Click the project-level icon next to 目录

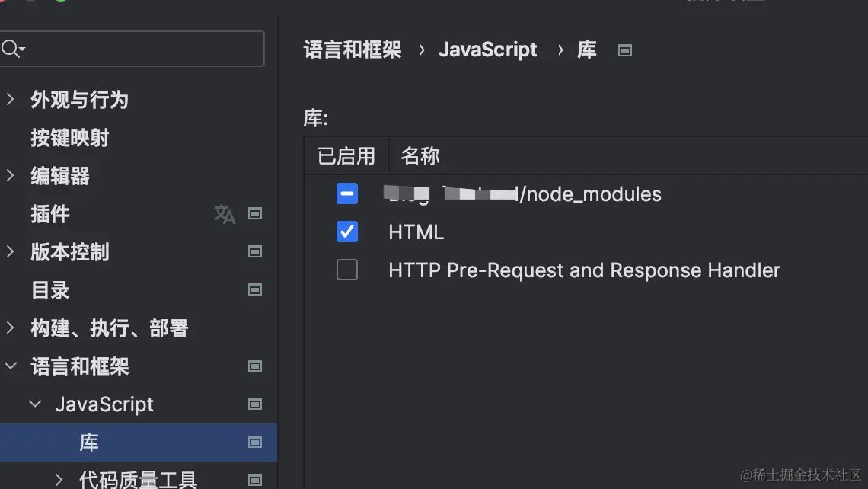256,290
